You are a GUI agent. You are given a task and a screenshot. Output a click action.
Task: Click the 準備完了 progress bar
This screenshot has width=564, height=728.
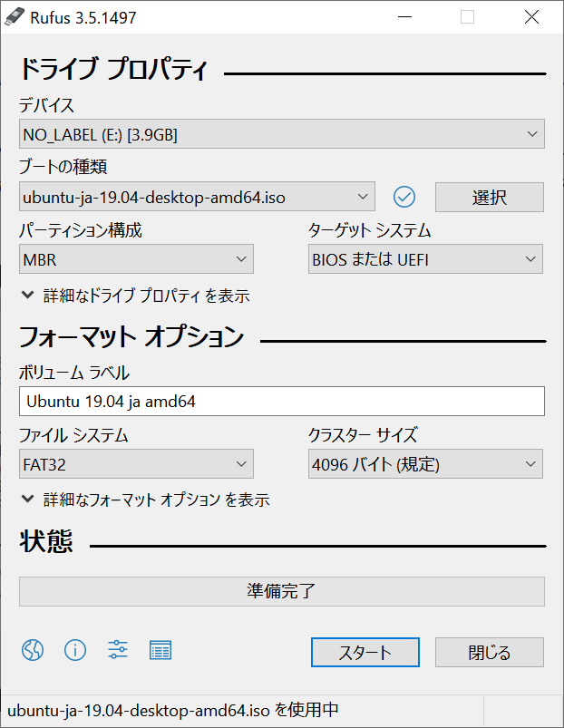(282, 591)
